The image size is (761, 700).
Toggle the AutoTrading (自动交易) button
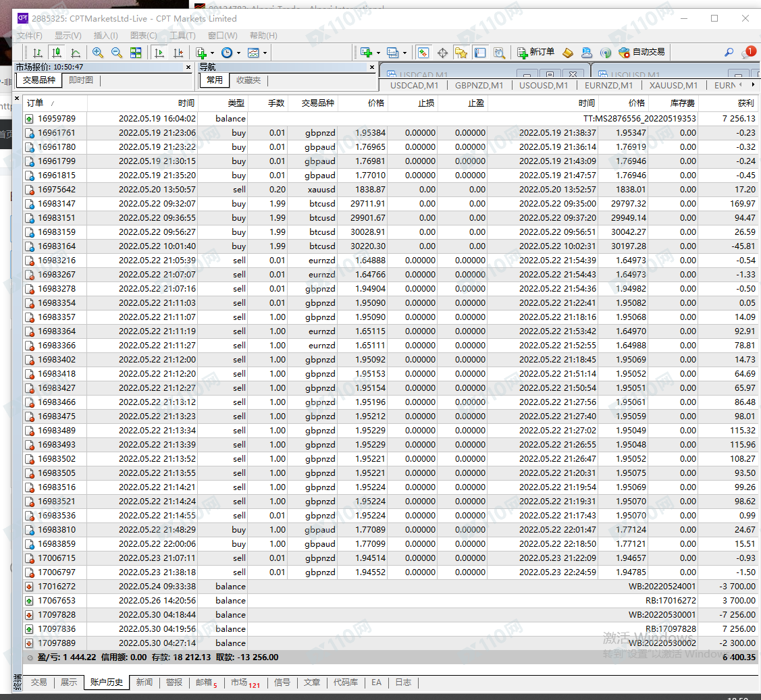641,52
